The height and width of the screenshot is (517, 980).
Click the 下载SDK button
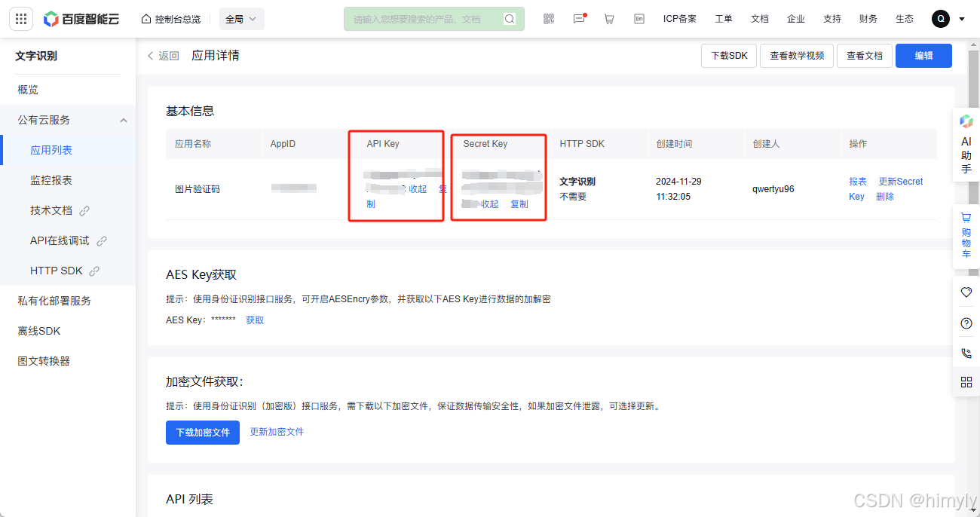729,56
